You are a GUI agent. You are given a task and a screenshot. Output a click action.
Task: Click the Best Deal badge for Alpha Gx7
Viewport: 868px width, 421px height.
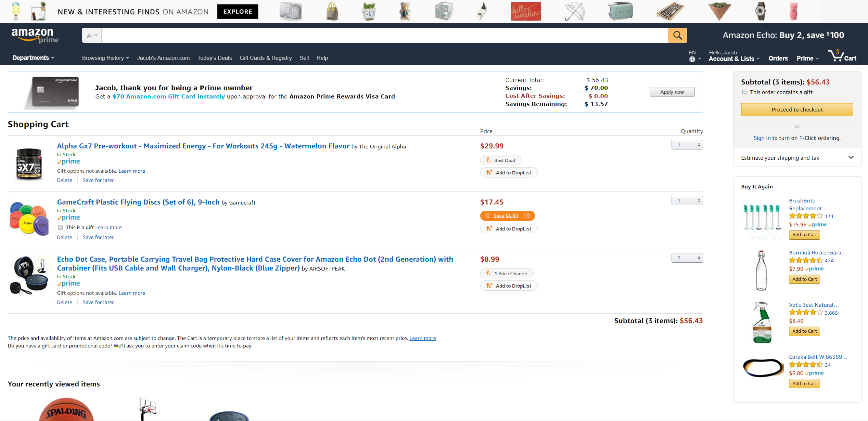pyautogui.click(x=500, y=160)
